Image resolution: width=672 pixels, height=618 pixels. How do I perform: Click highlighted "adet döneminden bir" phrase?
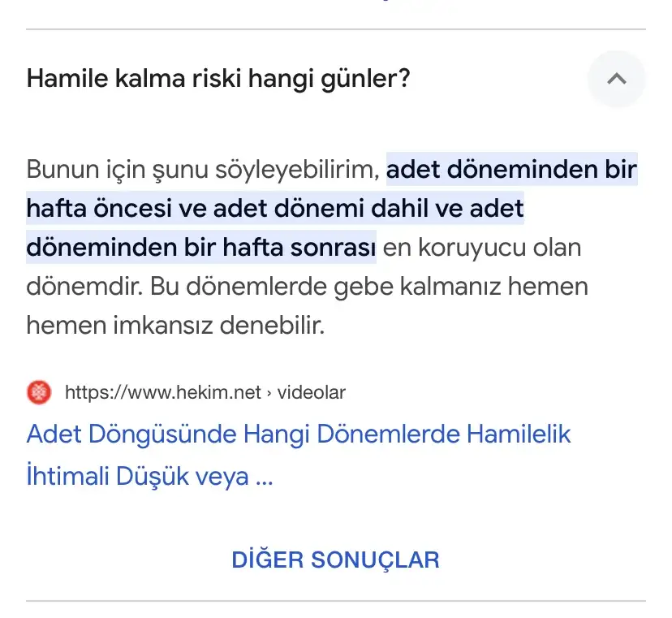511,171
